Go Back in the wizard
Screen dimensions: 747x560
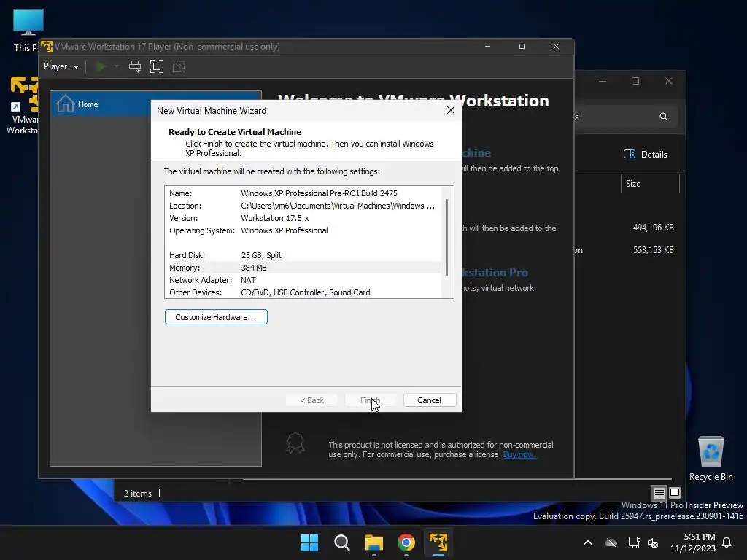(x=311, y=400)
